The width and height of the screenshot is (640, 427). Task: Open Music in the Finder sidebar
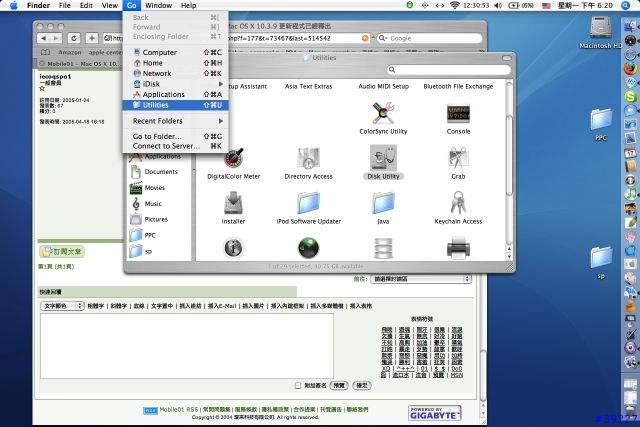click(x=146, y=204)
